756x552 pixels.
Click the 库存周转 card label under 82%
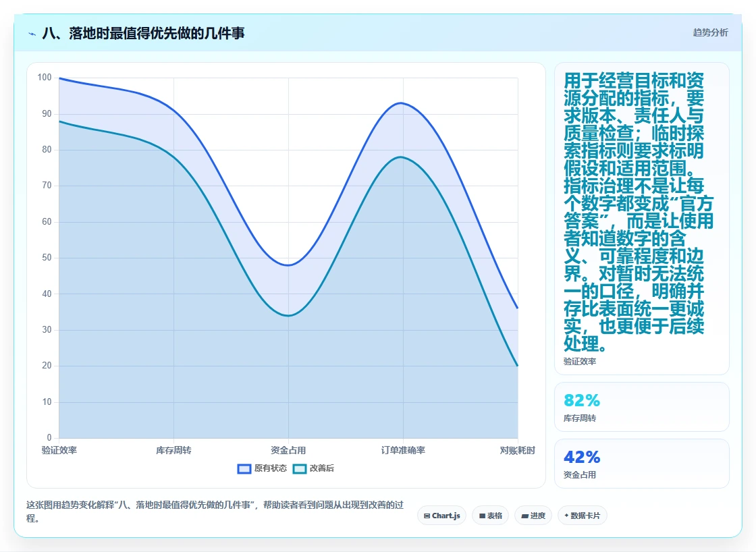click(x=580, y=418)
